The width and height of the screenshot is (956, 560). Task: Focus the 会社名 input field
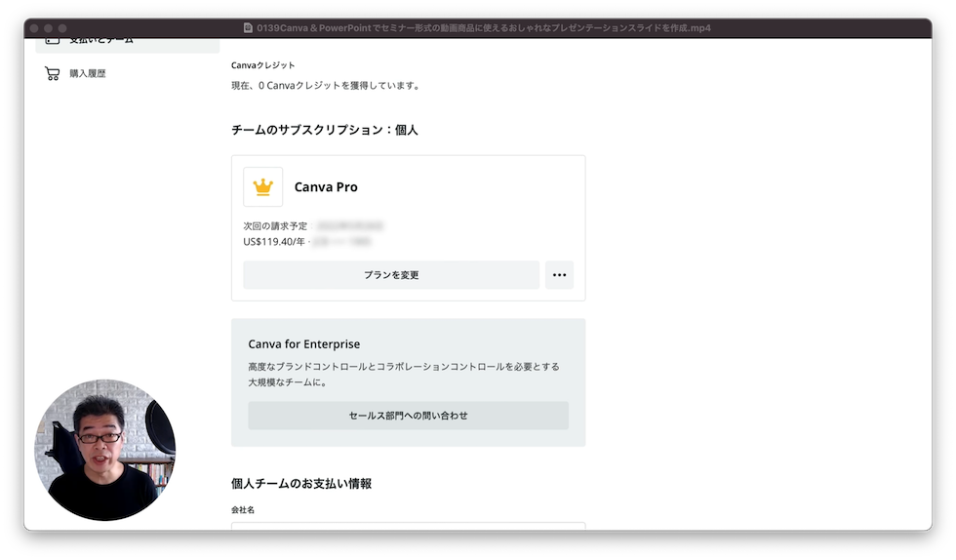408,527
